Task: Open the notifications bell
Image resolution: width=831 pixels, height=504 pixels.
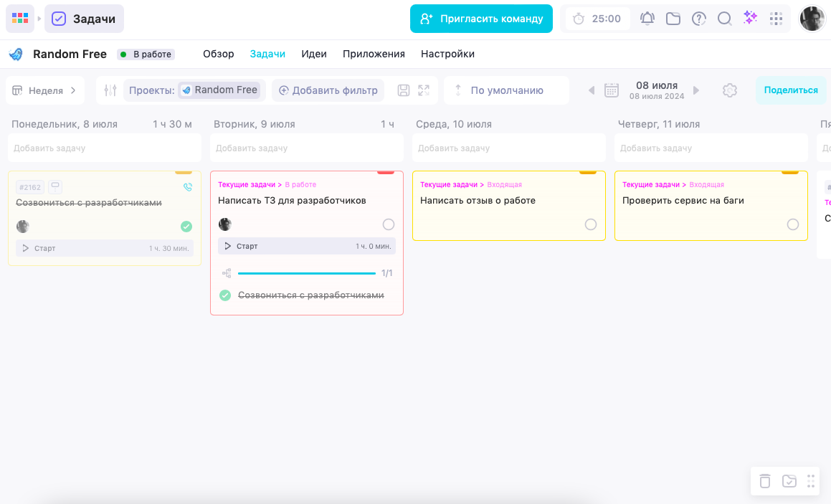Action: click(x=647, y=19)
